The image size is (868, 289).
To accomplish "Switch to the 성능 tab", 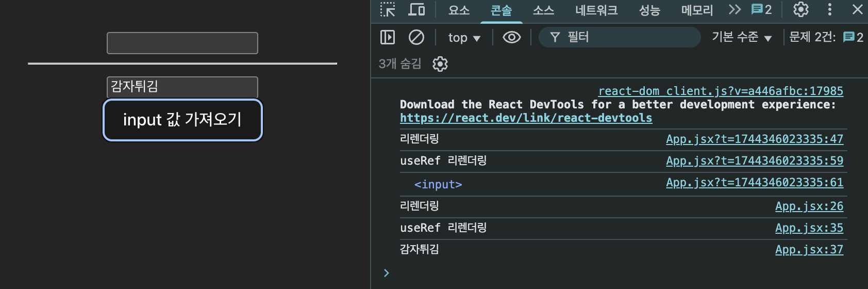I will (649, 10).
